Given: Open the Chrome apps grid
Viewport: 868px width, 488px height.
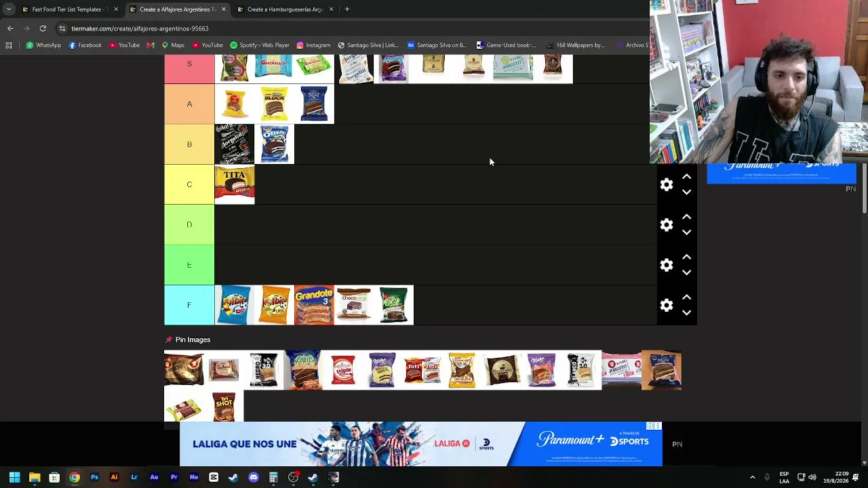Looking at the screenshot, I should click(x=9, y=45).
